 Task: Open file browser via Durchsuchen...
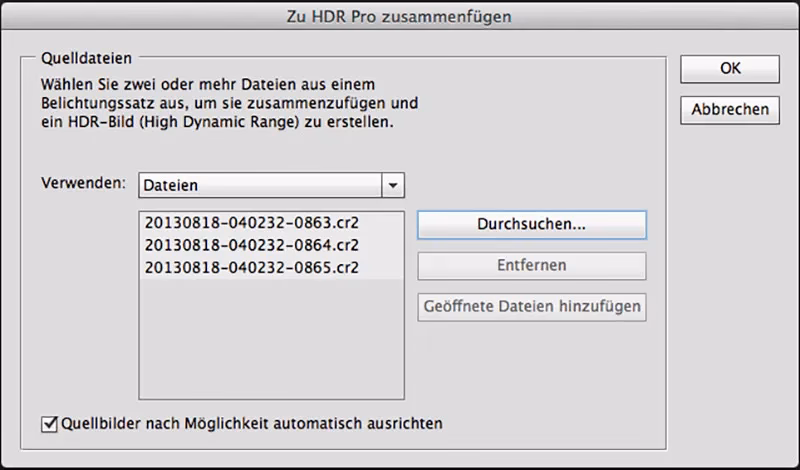(532, 225)
